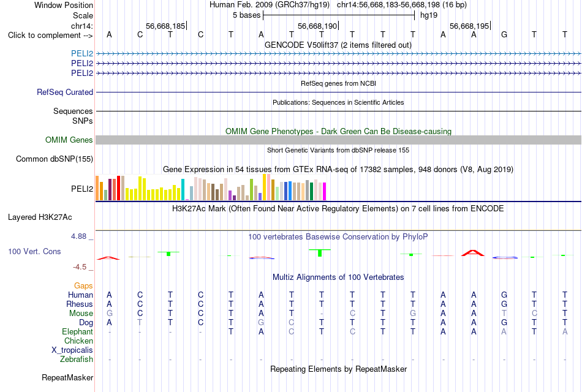This screenshot has width=582, height=392.
Task: Click the bright red bar in GTEx chart
Action: tap(118, 188)
